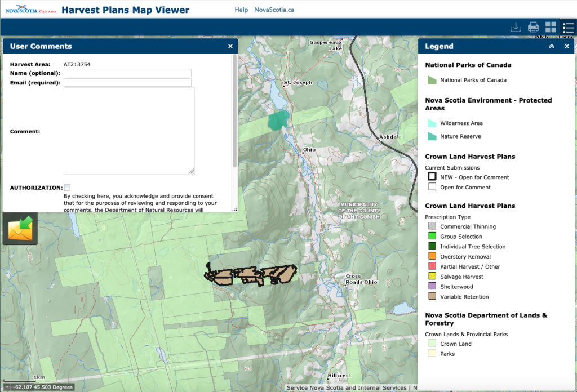Click the Name (optional) input field

coord(127,73)
